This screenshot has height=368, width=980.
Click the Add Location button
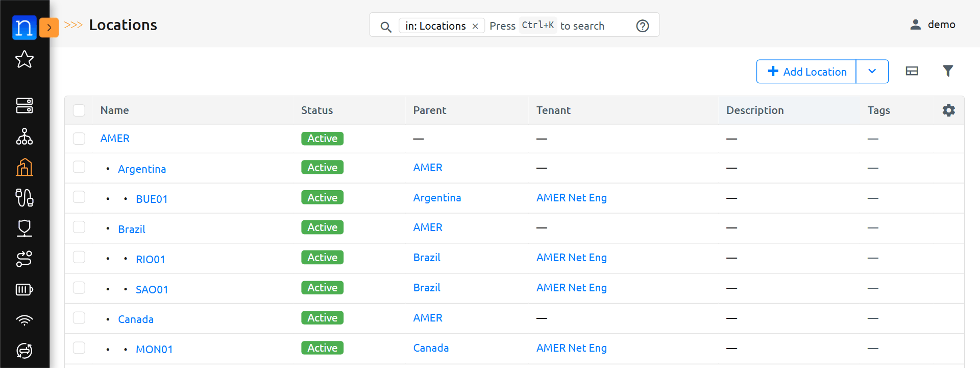click(x=806, y=72)
